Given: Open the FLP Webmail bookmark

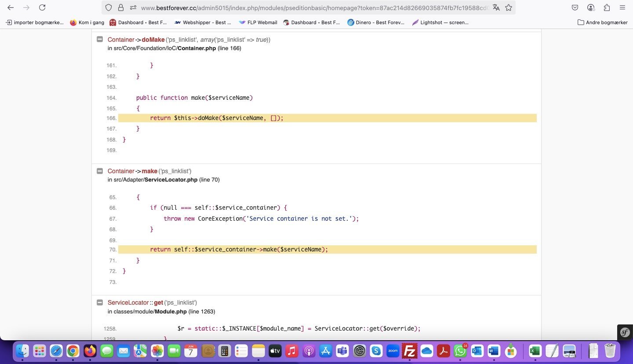Looking at the screenshot, I should pos(258,22).
